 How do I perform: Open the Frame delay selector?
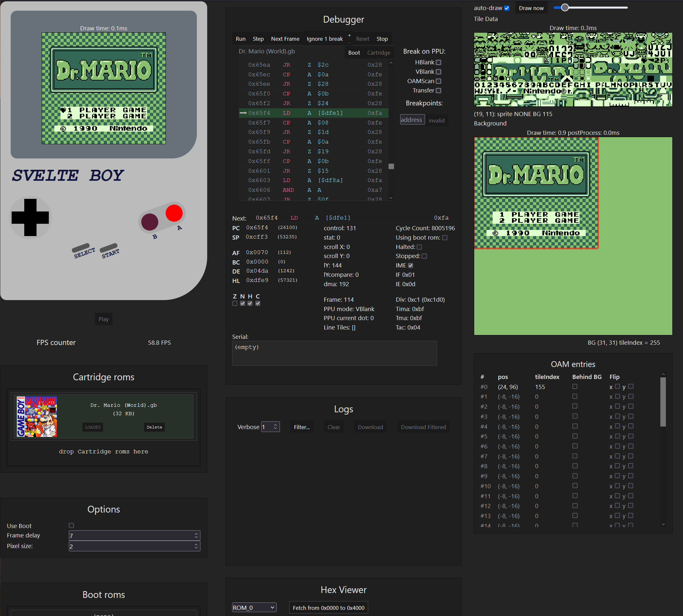point(134,535)
